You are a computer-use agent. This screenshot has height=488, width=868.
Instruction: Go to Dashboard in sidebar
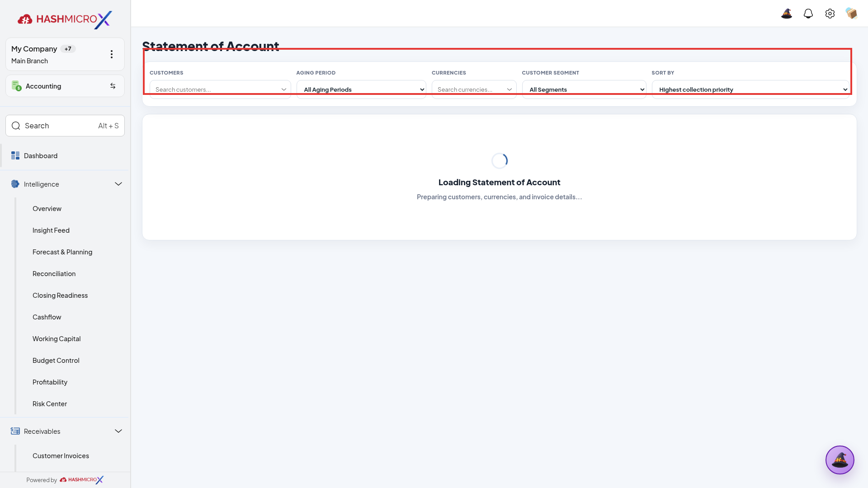point(65,155)
